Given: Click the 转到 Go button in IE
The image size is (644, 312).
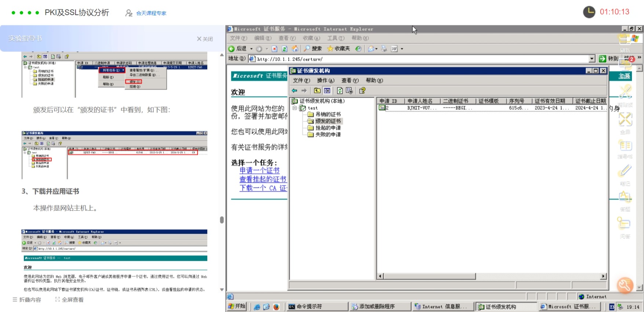Looking at the screenshot, I should 608,59.
